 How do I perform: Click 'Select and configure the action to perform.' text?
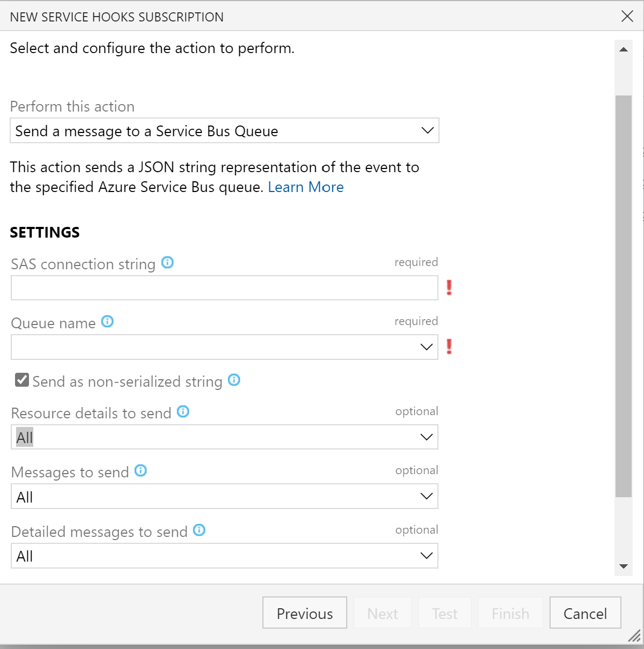point(152,48)
